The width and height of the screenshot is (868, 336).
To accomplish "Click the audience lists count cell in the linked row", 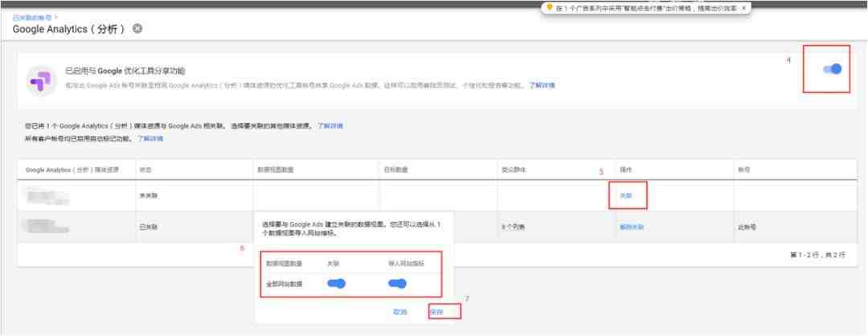I will (513, 227).
